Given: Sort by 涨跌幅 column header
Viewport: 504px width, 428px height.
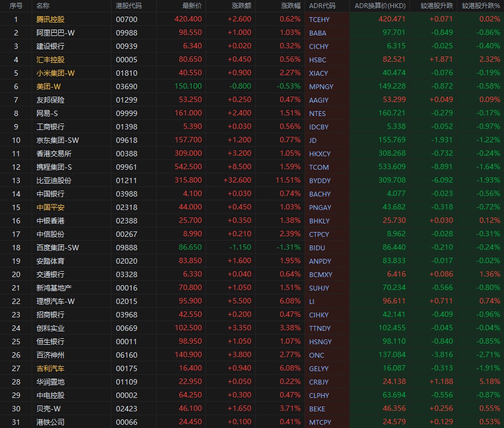Looking at the screenshot, I should (291, 6).
